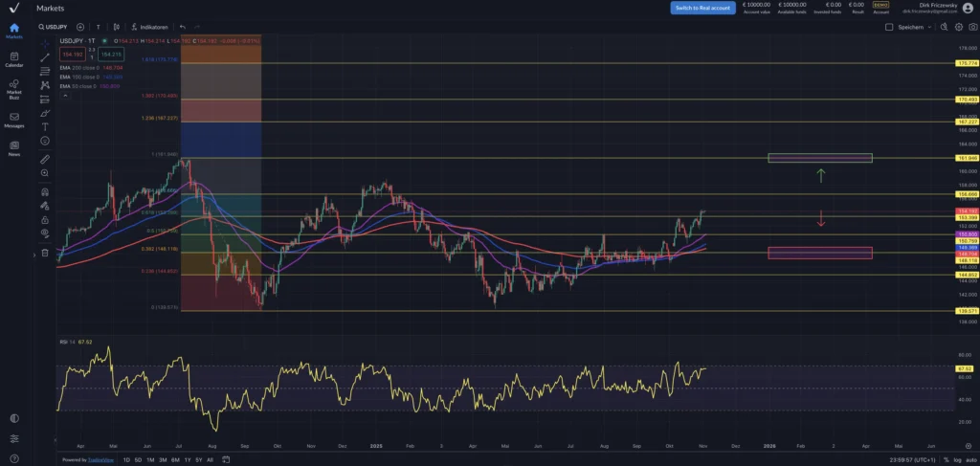Viewport: 980px width, 466px height.
Task: Click the undo arrow in chart toolbar
Action: tap(183, 27)
